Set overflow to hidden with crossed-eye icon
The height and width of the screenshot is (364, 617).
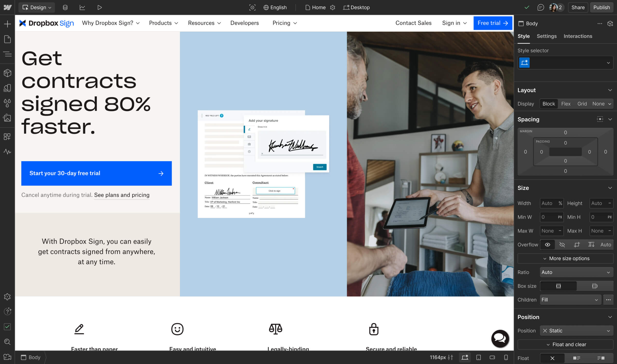562,244
